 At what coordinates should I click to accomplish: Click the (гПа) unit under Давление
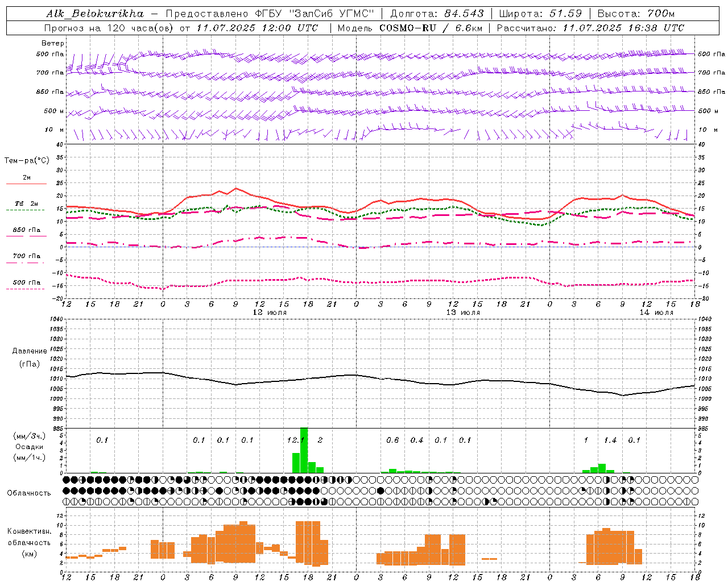30,364
